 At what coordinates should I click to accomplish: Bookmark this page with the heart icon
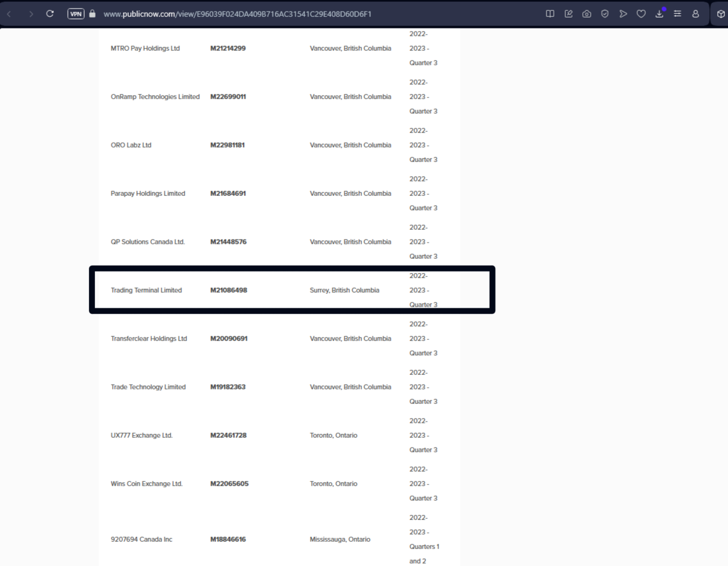point(641,13)
